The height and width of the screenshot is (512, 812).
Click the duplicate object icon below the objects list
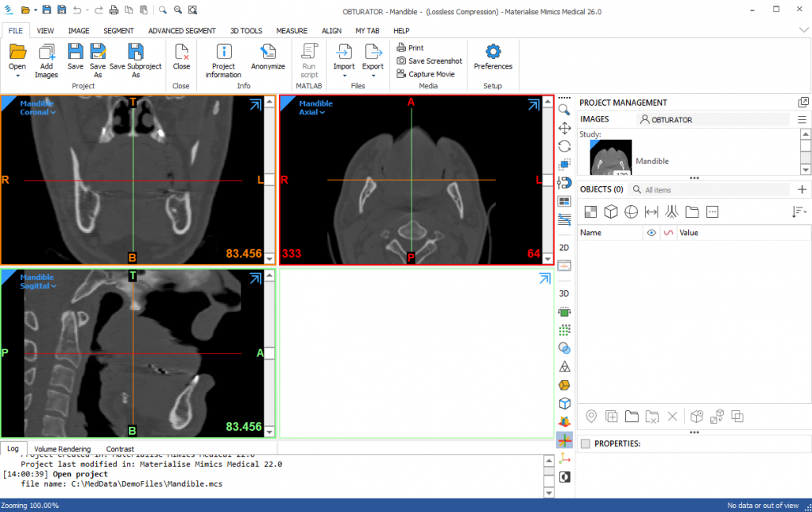pyautogui.click(x=611, y=416)
